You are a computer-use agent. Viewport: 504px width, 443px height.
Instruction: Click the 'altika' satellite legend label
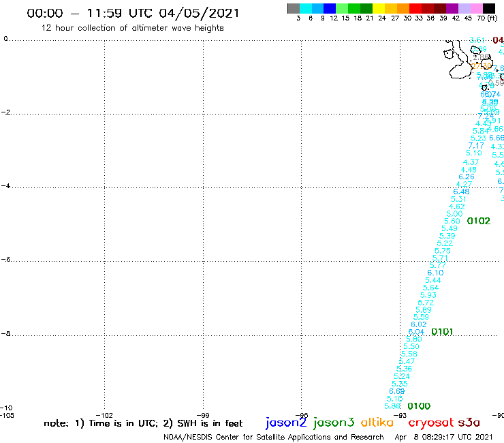tap(377, 422)
